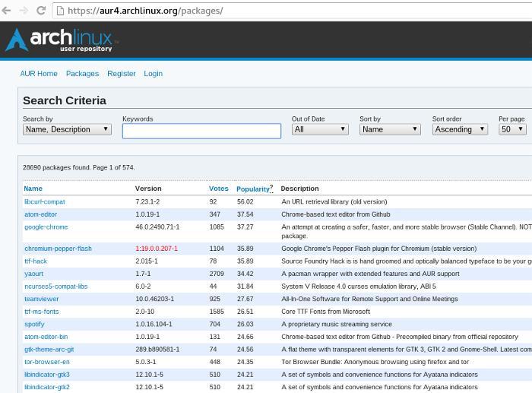Open the gtk-theme-arc-git package link
Viewport: 532px width, 393px height.
coord(49,349)
